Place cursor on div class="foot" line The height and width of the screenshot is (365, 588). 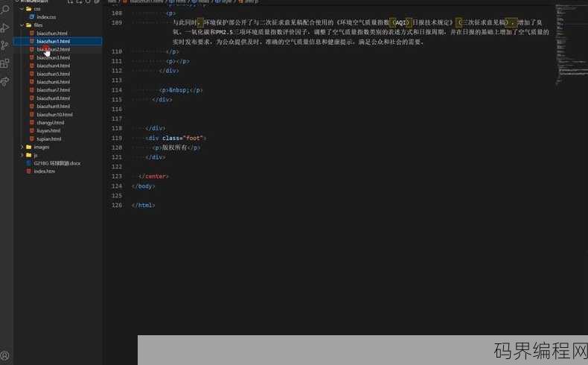176,138
